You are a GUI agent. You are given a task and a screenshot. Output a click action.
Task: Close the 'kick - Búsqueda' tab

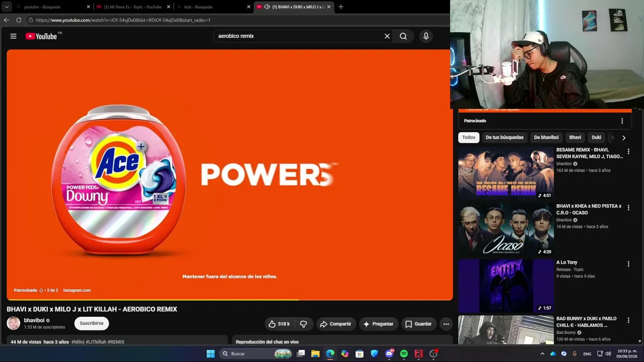[249, 7]
